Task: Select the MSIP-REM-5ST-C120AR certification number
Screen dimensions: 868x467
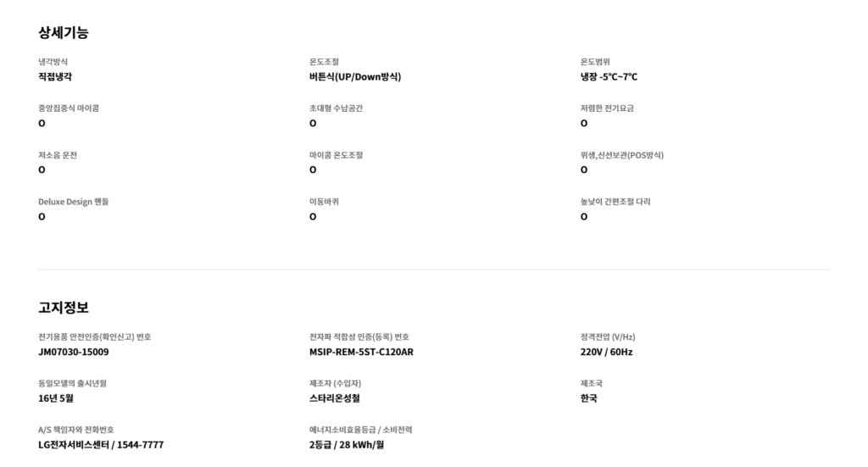Action: click(361, 352)
